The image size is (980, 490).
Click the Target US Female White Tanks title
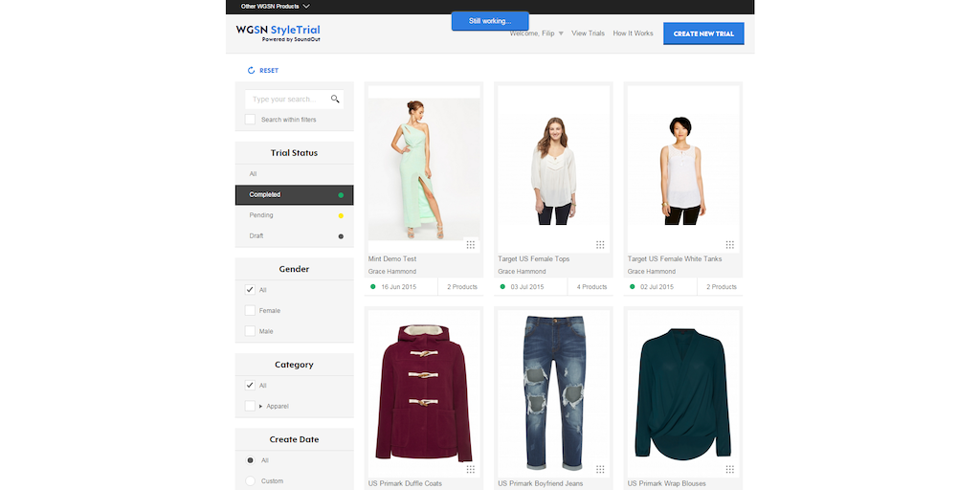(675, 258)
